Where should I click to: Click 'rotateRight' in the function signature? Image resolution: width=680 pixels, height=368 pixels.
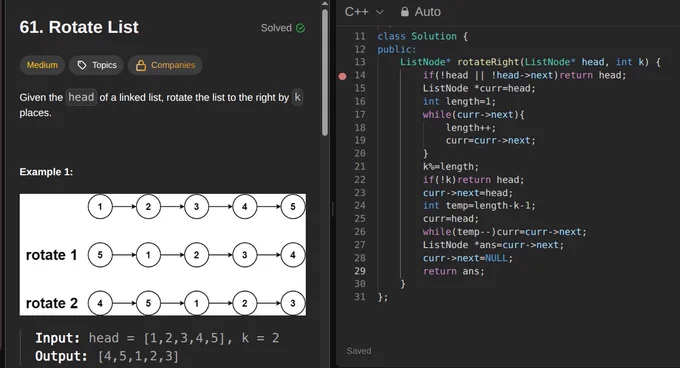point(488,62)
